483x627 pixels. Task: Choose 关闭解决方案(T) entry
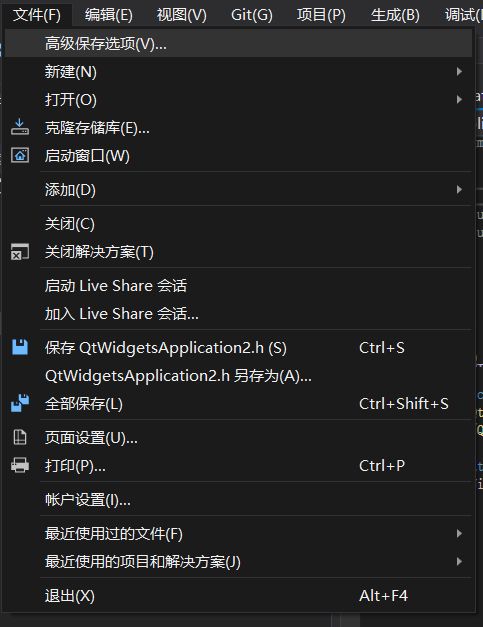(238, 252)
